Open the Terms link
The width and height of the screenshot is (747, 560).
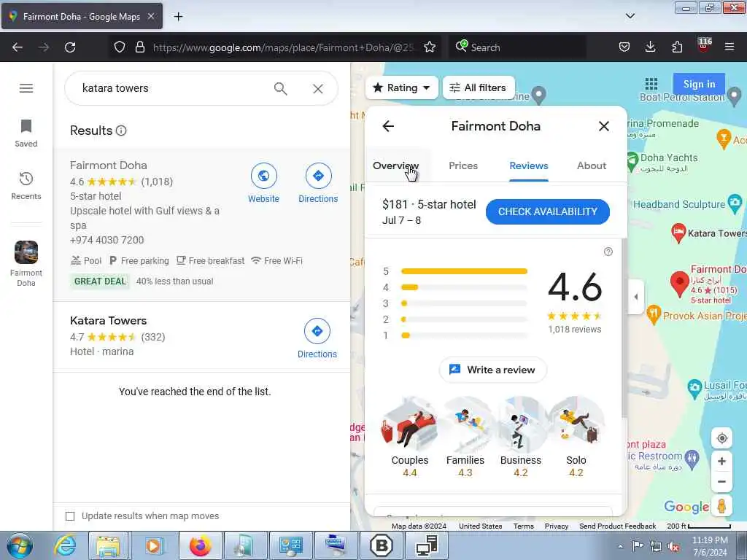point(524,526)
